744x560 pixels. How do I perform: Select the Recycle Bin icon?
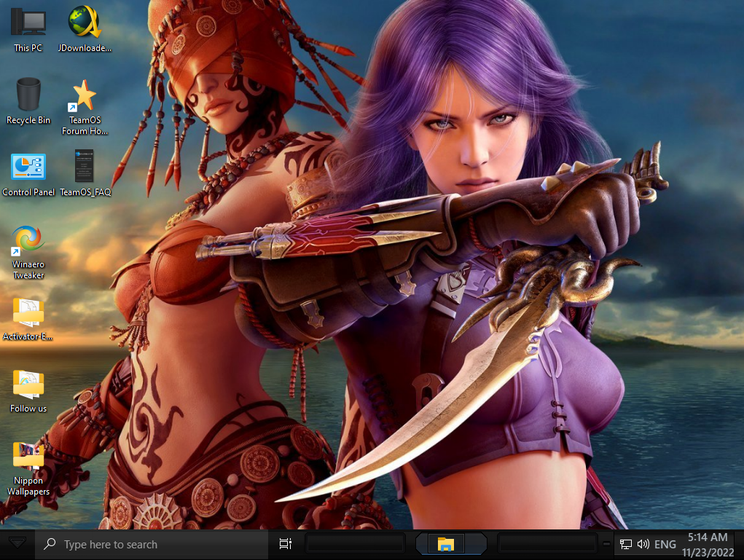28,100
